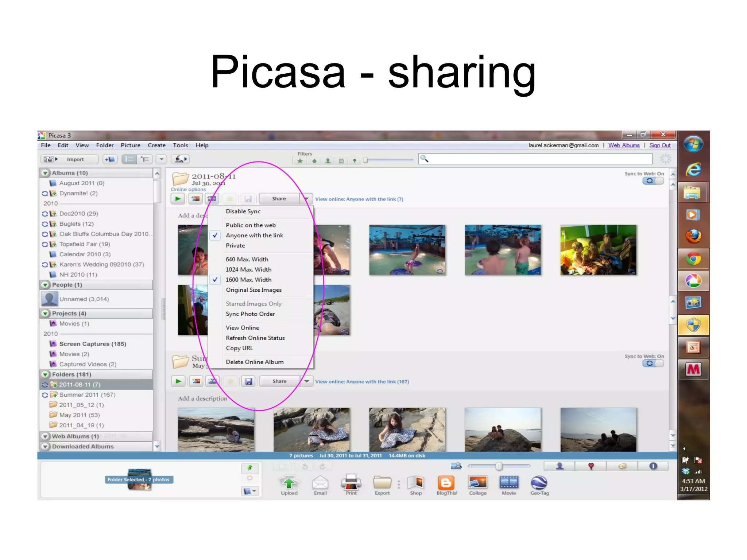
Task: Adjust the date range filter slider
Action: [366, 160]
